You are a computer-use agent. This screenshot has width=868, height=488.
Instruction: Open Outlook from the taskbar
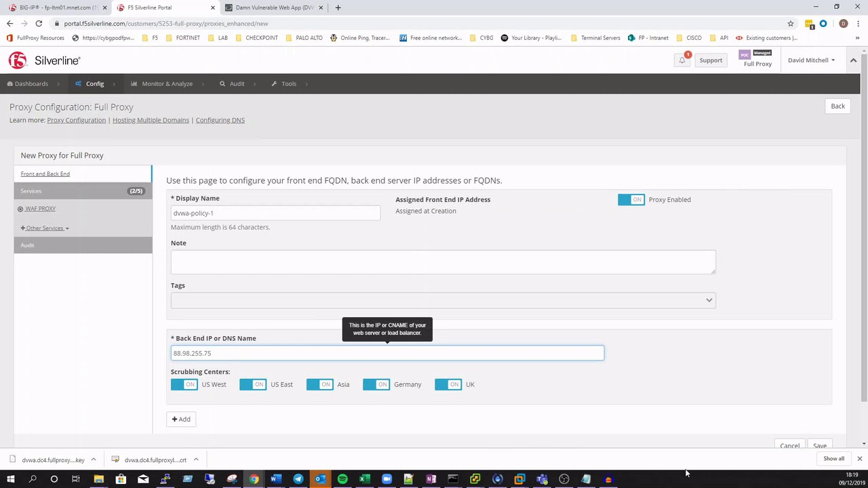(320, 479)
